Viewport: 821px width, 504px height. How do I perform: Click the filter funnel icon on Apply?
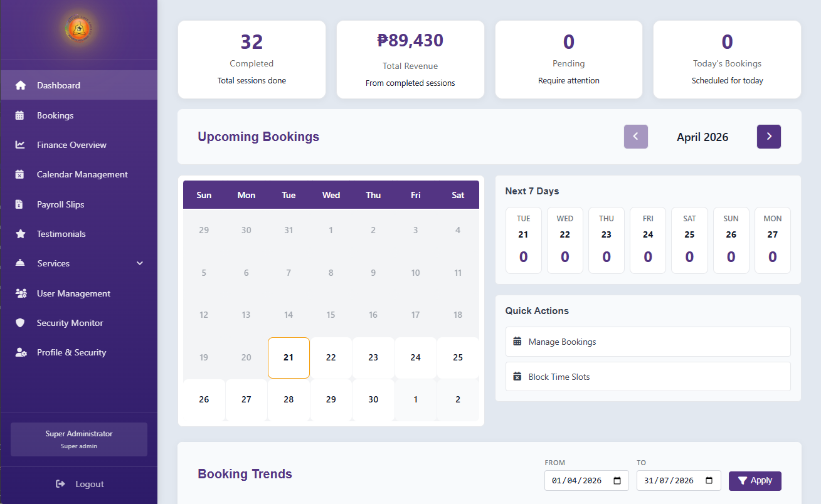[743, 481]
